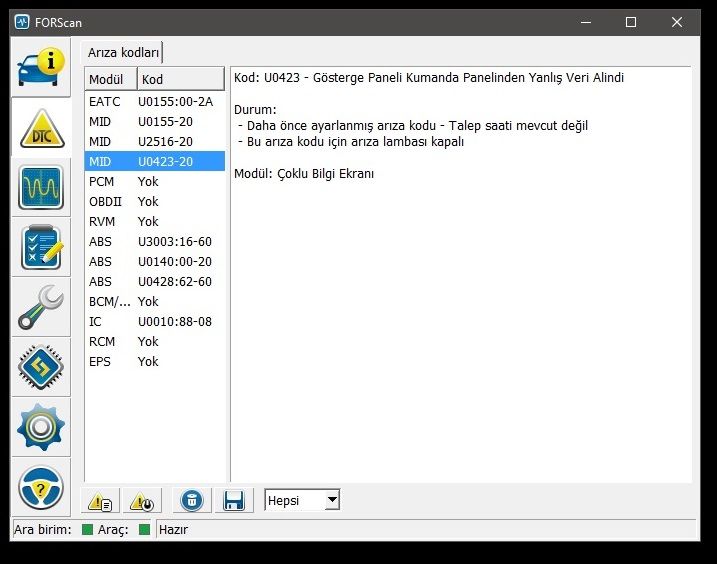This screenshot has width=717, height=564.
Task: Open the vehicle information section (car icon)
Action: 41,67
